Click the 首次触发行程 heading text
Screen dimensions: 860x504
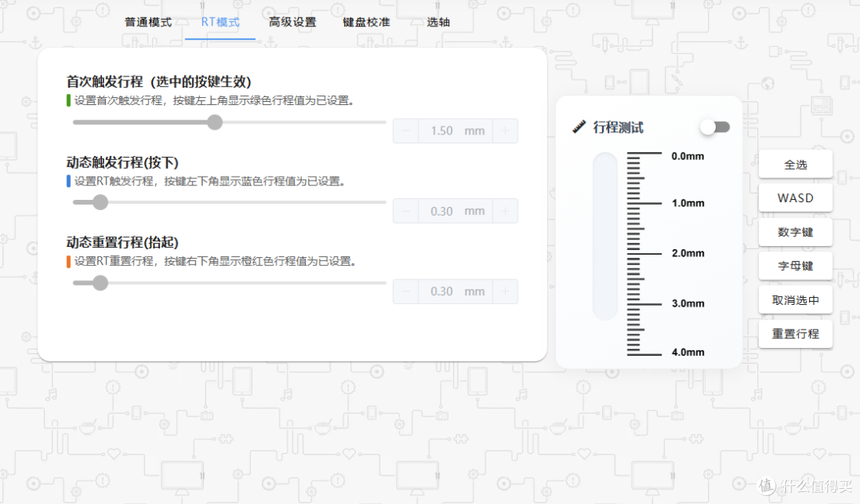point(158,82)
